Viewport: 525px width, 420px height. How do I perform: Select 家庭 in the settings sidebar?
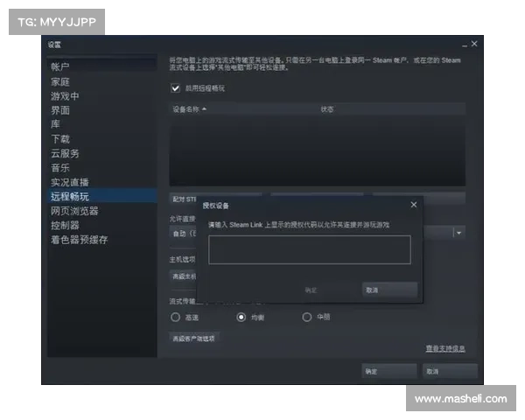pyautogui.click(x=101, y=81)
